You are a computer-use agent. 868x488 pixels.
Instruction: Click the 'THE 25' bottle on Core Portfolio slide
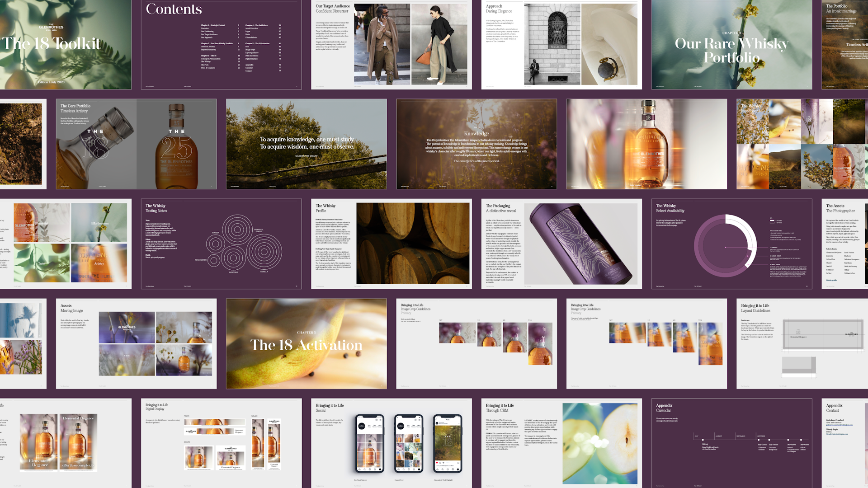pos(177,147)
